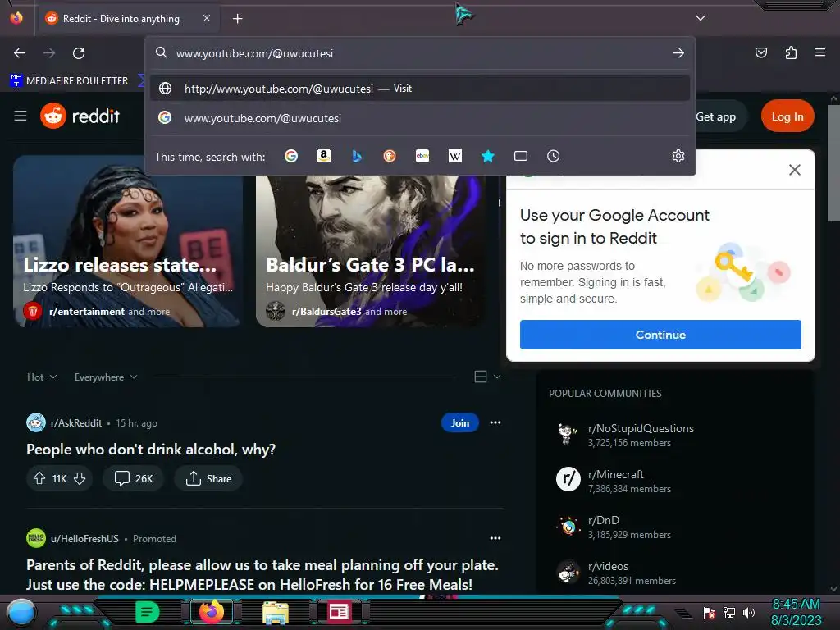The image size is (840, 630).
Task: Downvote the AskReddit post
Action: [80, 478]
